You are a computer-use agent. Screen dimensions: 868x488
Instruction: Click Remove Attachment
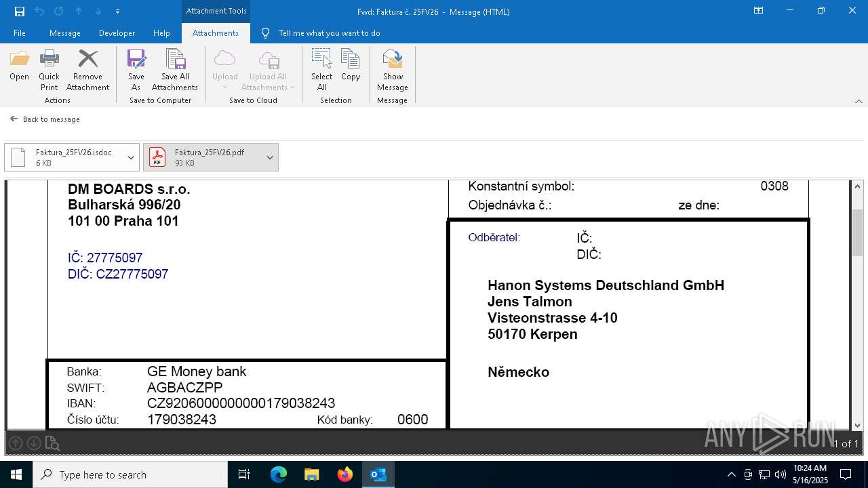pyautogui.click(x=87, y=70)
